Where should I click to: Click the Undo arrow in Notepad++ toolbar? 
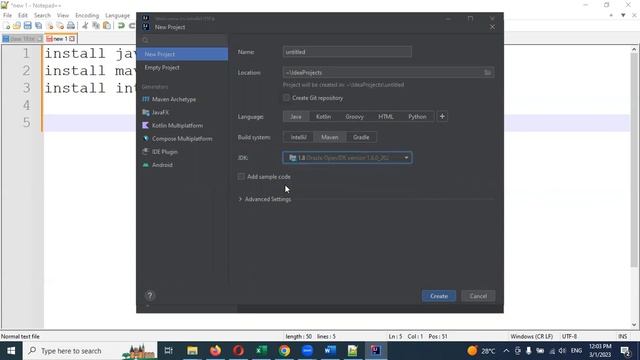(121, 26)
